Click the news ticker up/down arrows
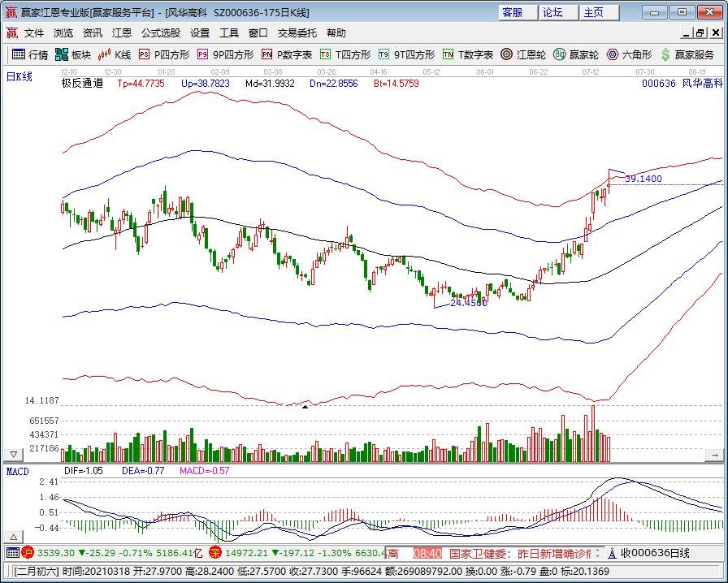Screen dimensions: 728x583 tap(597, 553)
